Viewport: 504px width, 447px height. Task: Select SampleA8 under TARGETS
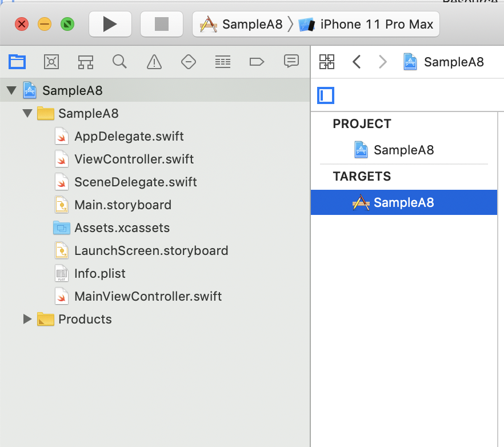tap(403, 202)
